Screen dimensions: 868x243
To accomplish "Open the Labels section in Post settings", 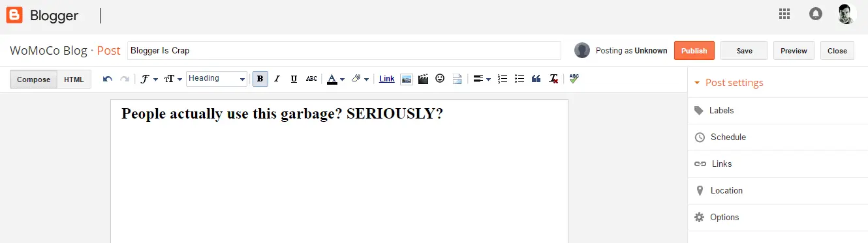I will point(777,111).
